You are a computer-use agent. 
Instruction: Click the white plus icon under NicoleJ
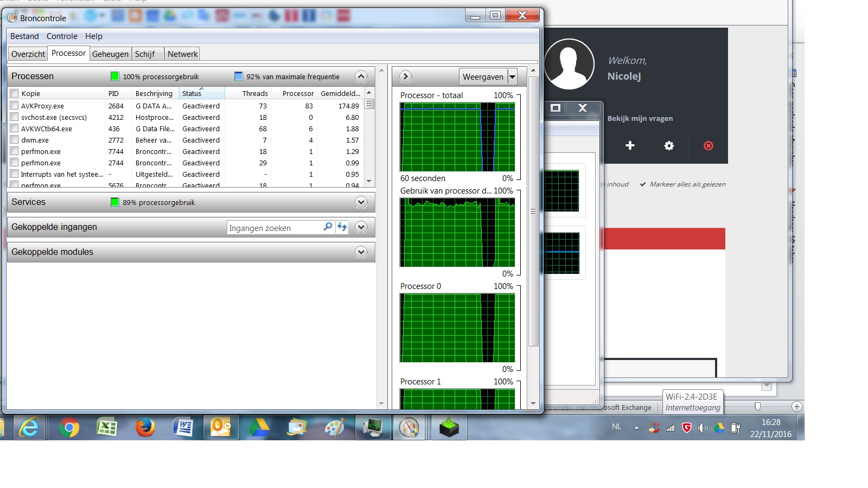coord(630,145)
